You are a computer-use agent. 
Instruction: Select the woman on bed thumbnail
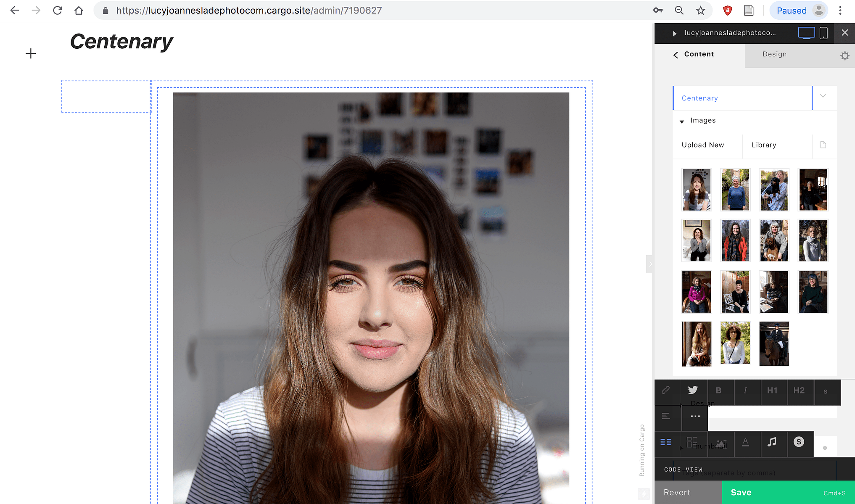[697, 240]
